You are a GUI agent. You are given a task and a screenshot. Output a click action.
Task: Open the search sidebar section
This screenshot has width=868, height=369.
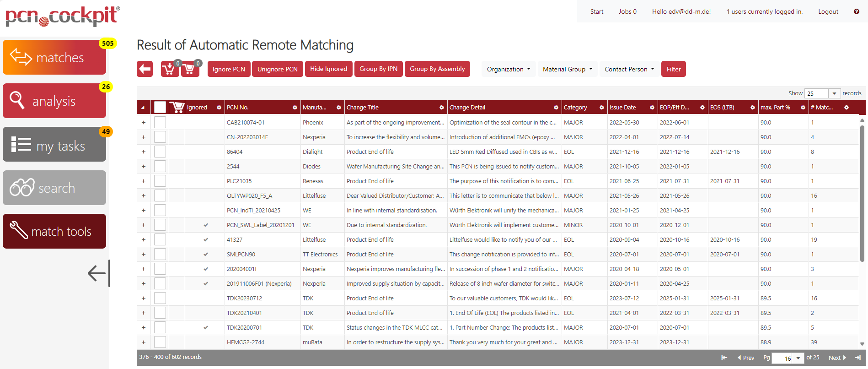click(54, 188)
